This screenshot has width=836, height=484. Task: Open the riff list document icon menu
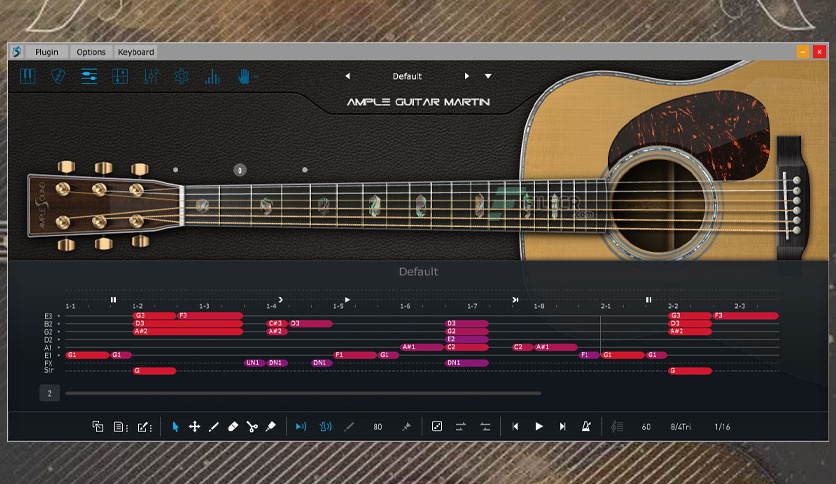point(120,426)
